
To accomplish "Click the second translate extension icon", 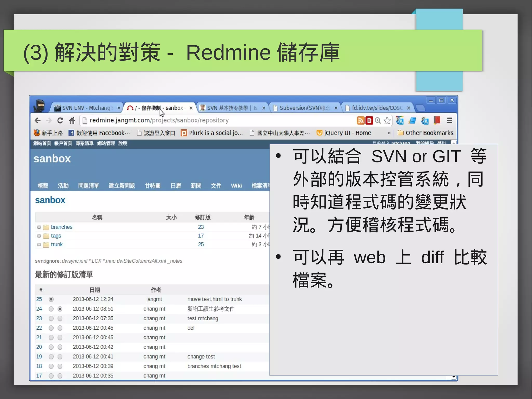I will pyautogui.click(x=425, y=120).
